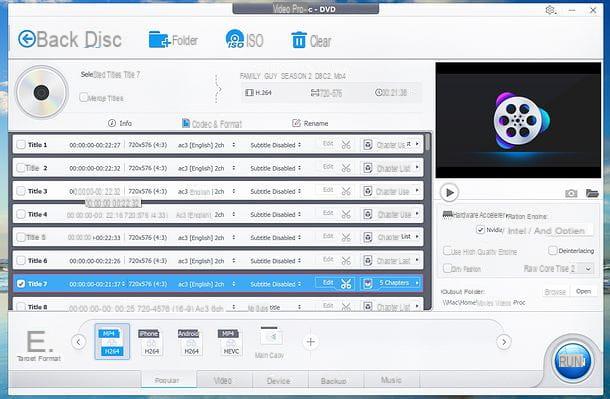Open output folder icon beside camera
This screenshot has height=399, width=610.
click(592, 193)
